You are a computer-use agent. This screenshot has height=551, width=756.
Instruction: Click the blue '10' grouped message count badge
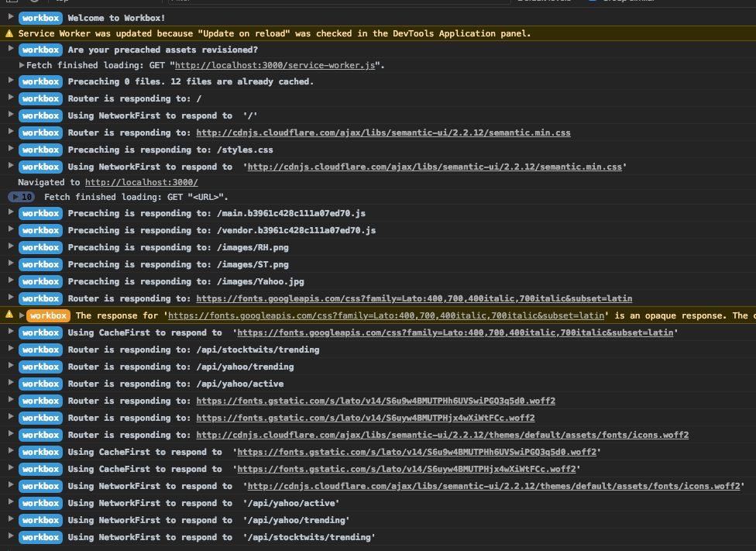[21, 197]
